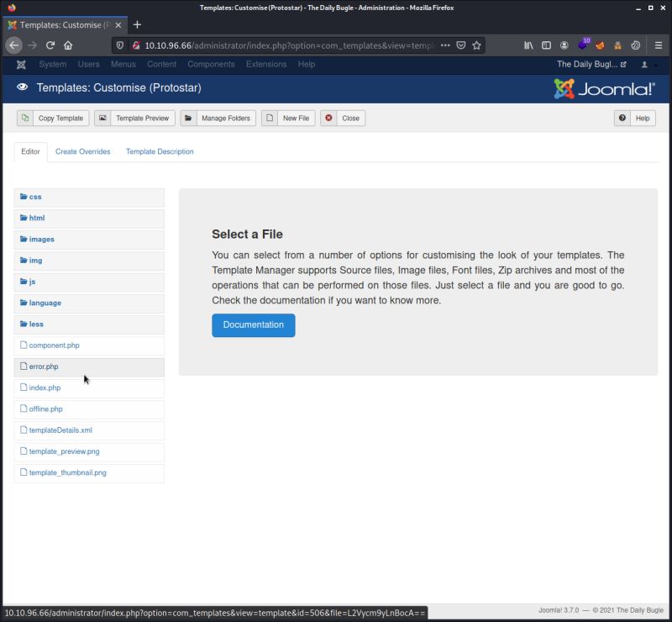Click the Firefox account icon in the toolbar
Image resolution: width=672 pixels, height=622 pixels.
tap(564, 45)
